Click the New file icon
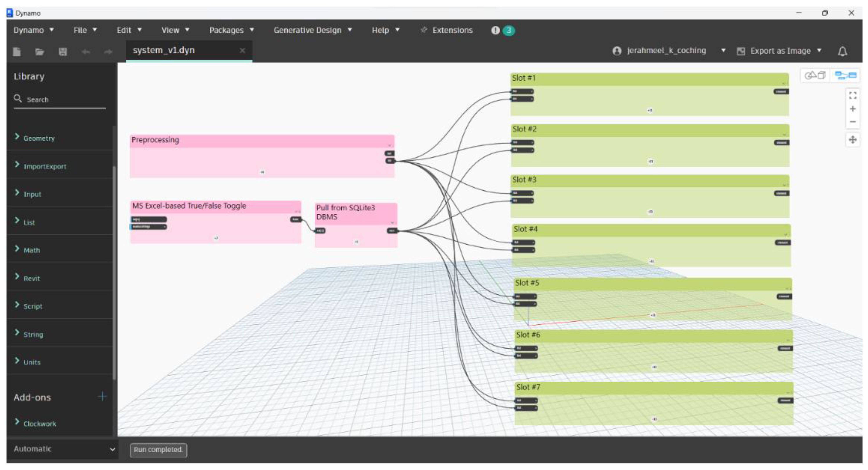 coord(17,52)
